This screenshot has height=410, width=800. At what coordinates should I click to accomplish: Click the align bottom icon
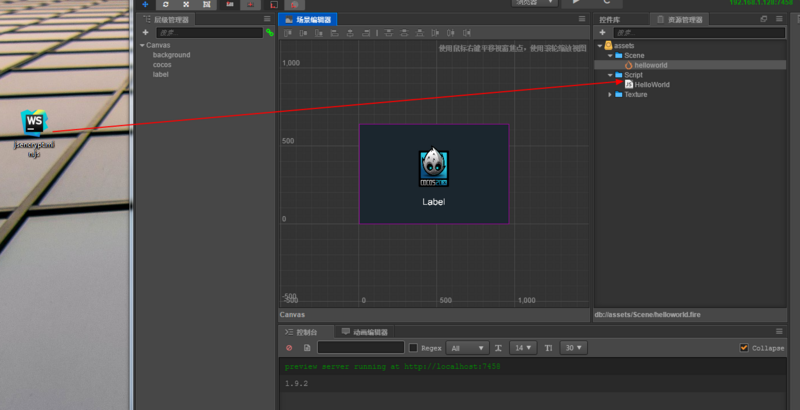pos(319,33)
